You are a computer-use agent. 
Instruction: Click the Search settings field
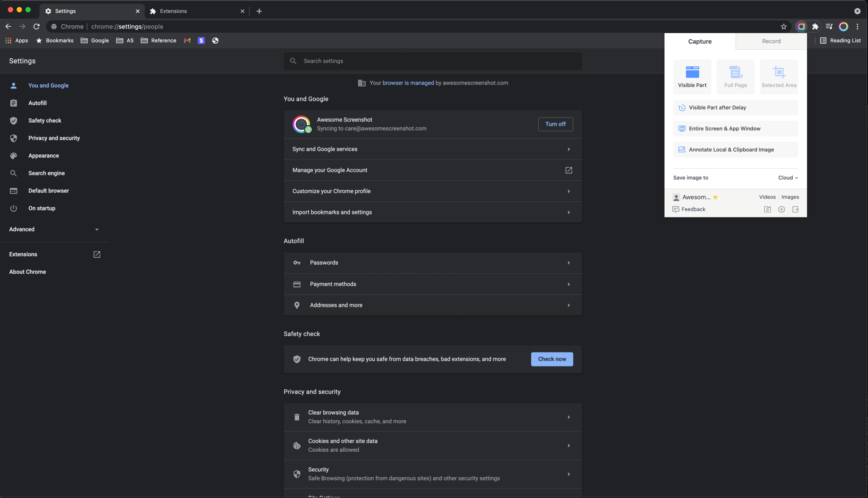pyautogui.click(x=433, y=61)
